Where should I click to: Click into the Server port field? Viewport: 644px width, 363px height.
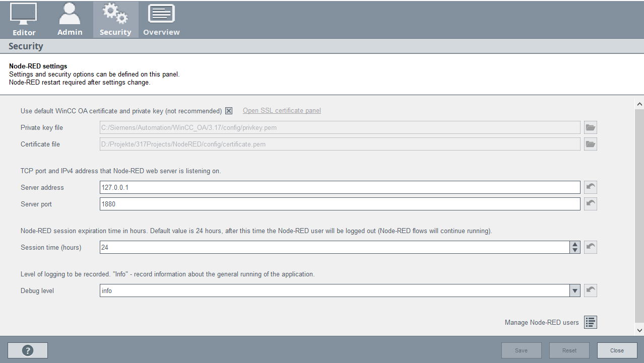340,204
